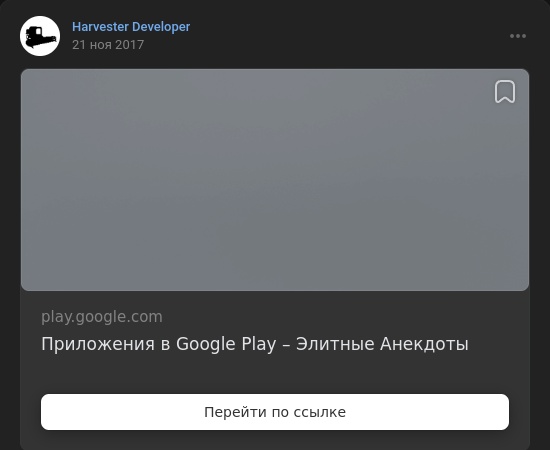Image resolution: width=550 pixels, height=450 pixels.
Task: Click the post timestamp below author name
Action: 108,45
